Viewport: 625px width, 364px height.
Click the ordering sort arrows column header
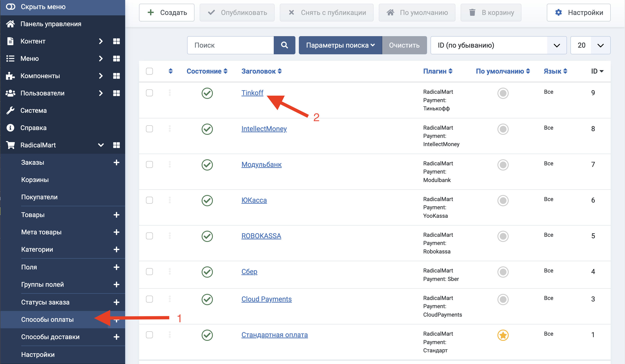[170, 71]
